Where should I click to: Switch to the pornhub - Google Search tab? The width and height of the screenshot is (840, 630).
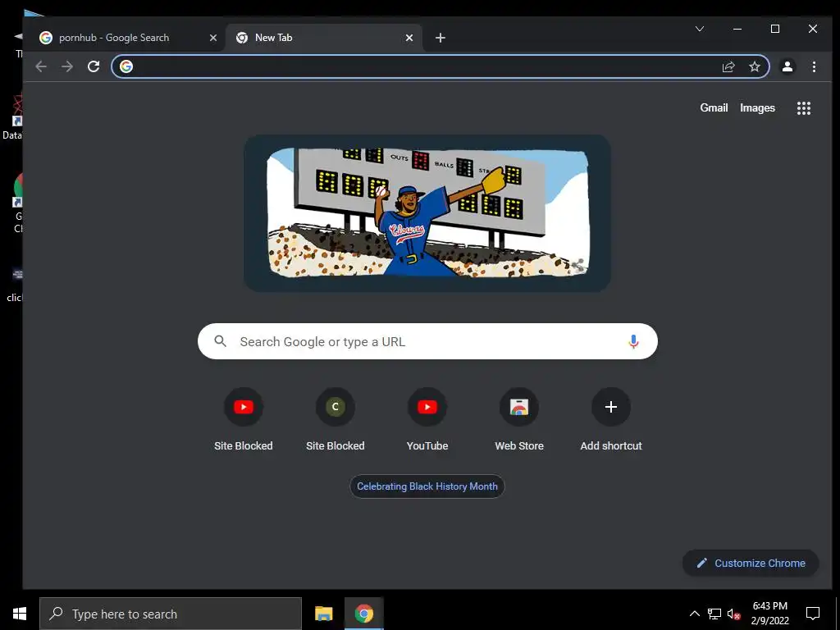[129, 38]
